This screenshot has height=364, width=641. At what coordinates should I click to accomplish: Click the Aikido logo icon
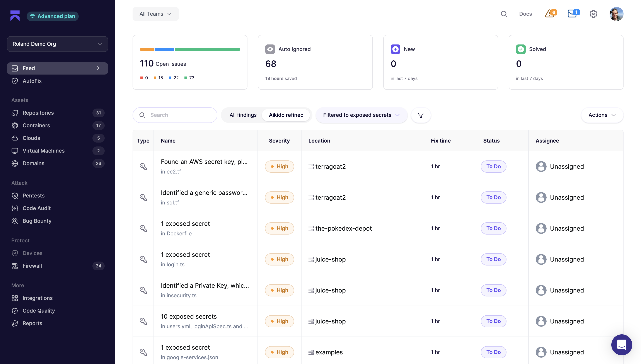click(15, 16)
